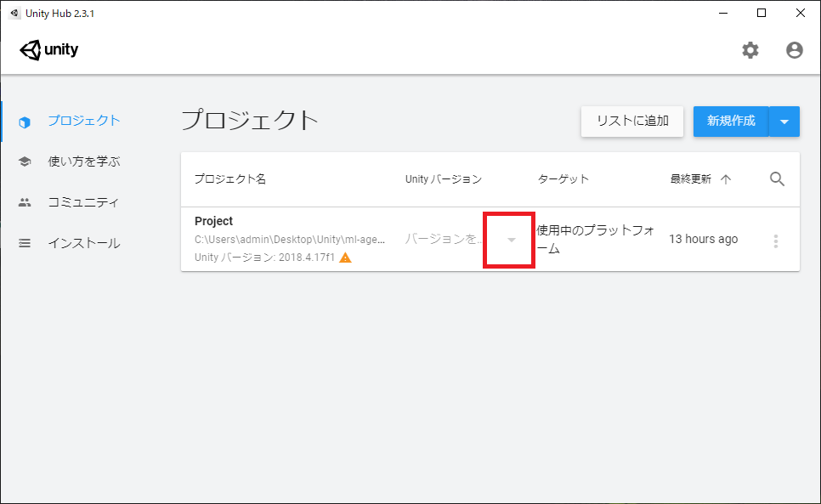Switch to the コミュニティ sidebar tab
Viewport: 821px width, 504px height.
(84, 202)
